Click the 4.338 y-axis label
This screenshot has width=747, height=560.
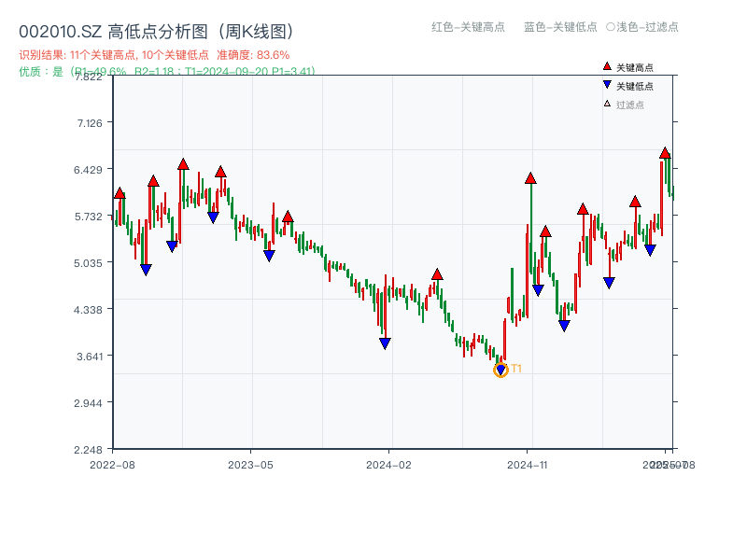click(88, 310)
